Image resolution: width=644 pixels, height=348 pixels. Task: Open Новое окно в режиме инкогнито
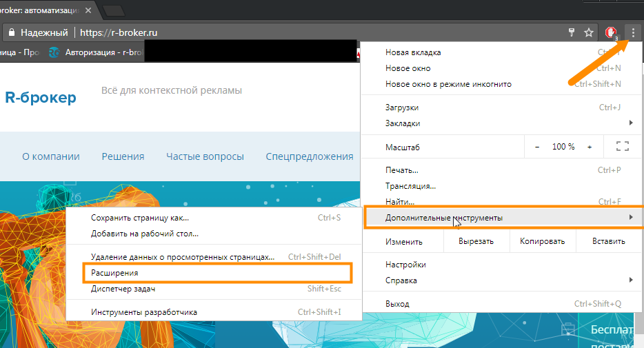pos(501,84)
